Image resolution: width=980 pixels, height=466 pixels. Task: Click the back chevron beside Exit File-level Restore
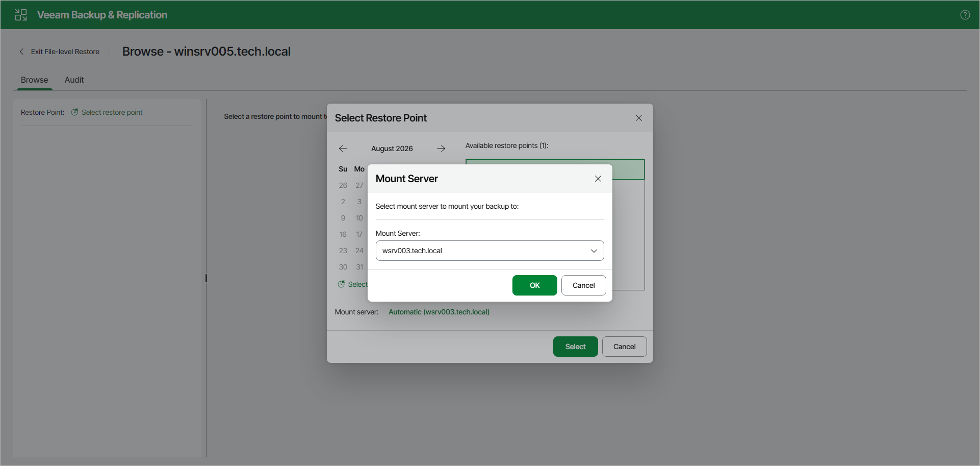pos(21,52)
